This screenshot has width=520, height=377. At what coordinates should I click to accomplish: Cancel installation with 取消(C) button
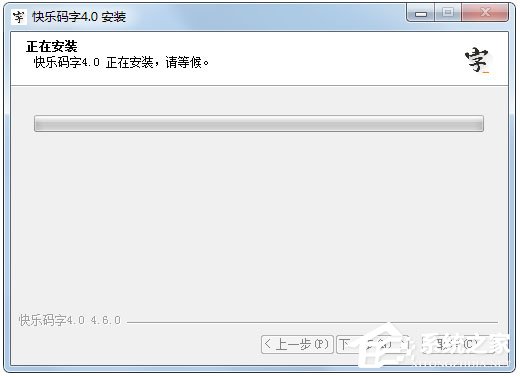coord(459,344)
